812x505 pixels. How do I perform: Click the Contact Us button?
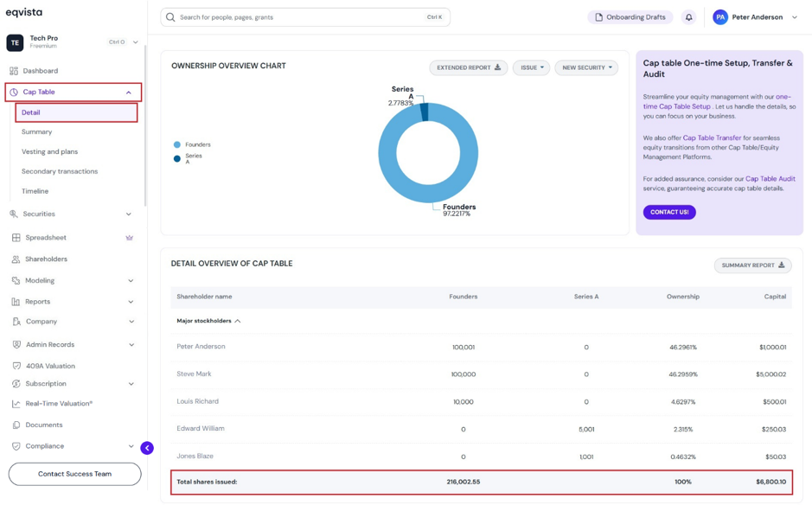(669, 213)
